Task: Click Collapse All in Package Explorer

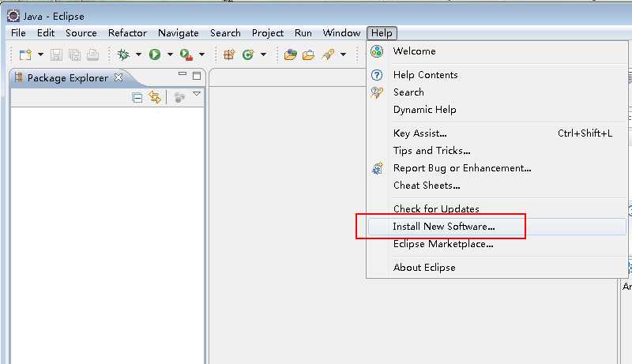Action: click(137, 97)
